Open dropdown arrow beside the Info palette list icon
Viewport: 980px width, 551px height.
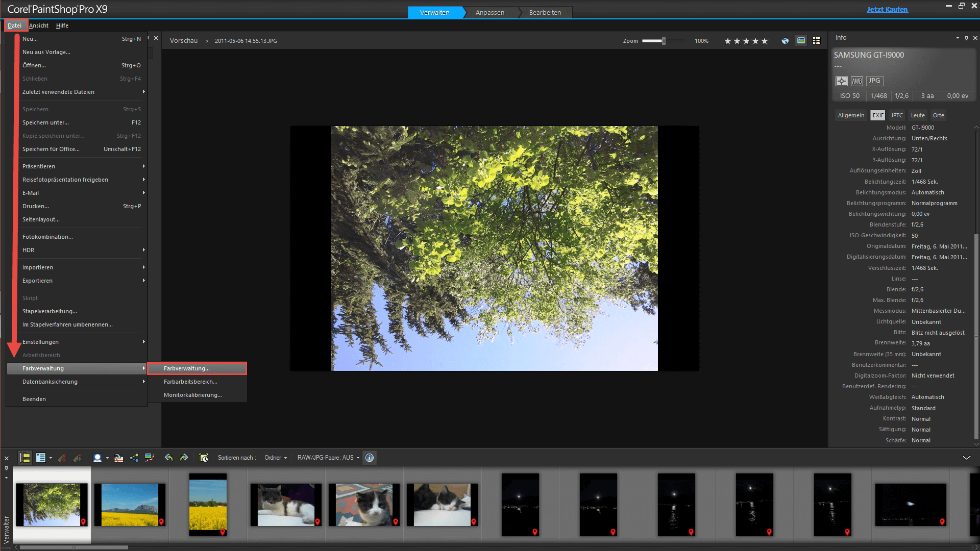coord(51,458)
